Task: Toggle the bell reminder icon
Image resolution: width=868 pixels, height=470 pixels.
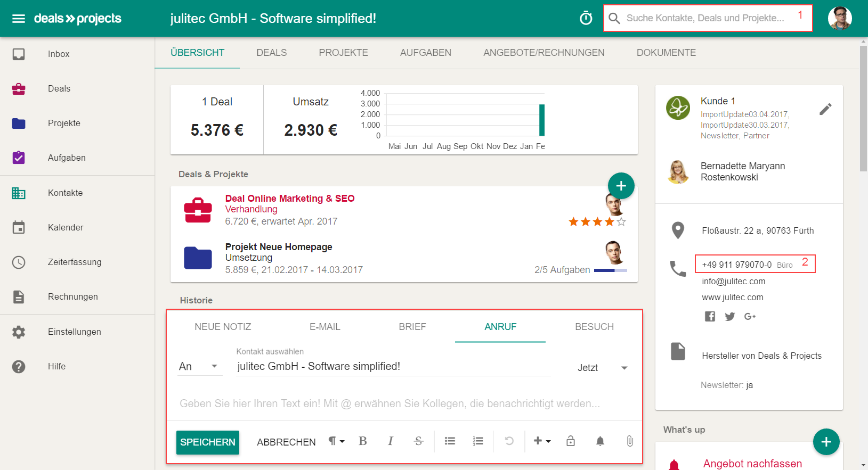Action: 600,441
